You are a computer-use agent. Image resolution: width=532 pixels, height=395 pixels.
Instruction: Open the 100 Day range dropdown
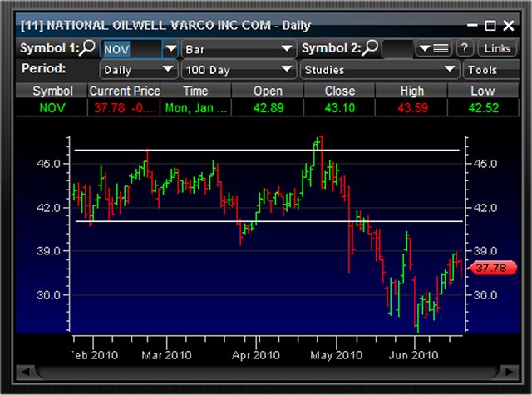click(239, 70)
